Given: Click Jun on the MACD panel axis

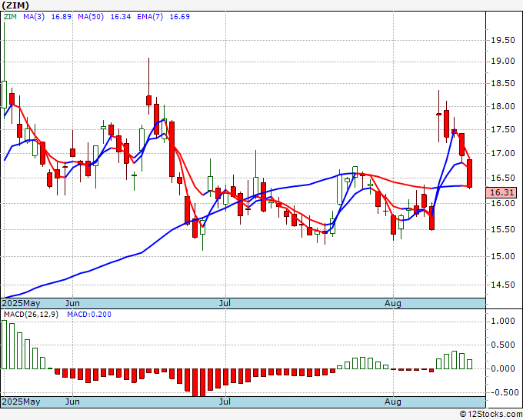Looking at the screenshot, I should (x=72, y=402).
